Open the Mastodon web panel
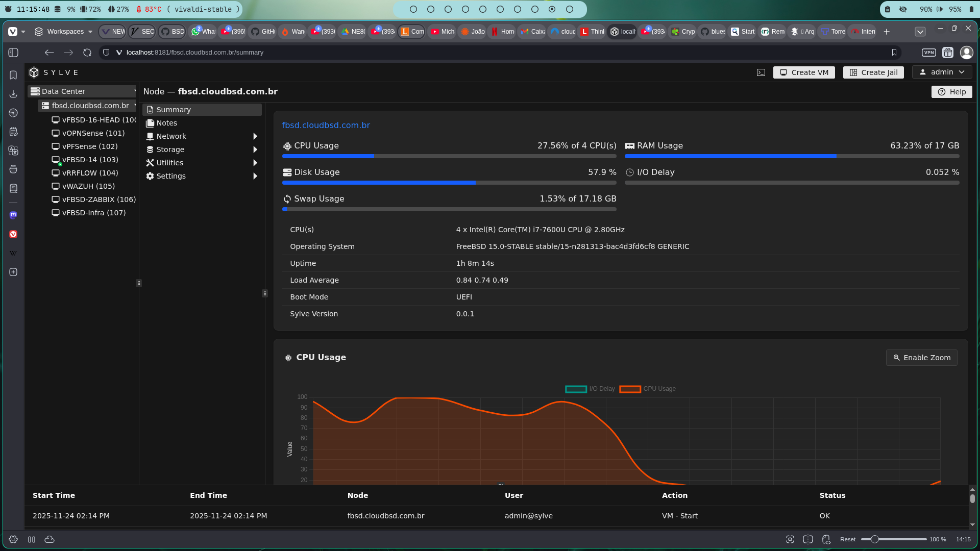The height and width of the screenshot is (551, 980). pyautogui.click(x=13, y=215)
